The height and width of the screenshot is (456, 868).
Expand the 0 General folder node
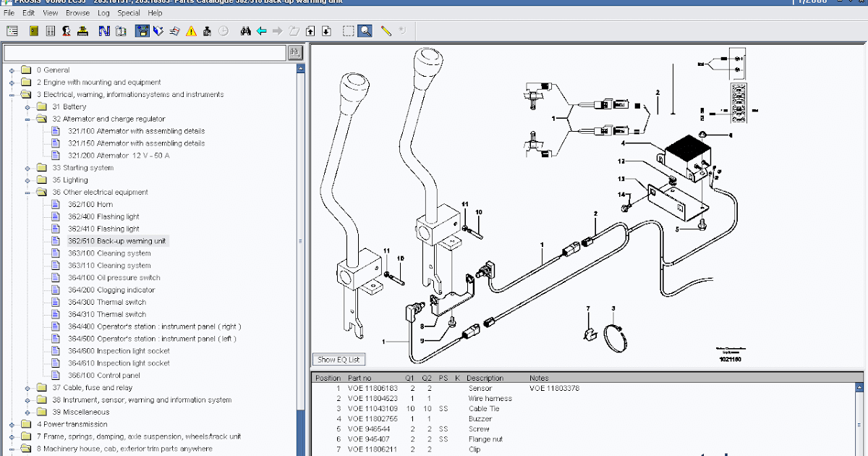(12, 70)
